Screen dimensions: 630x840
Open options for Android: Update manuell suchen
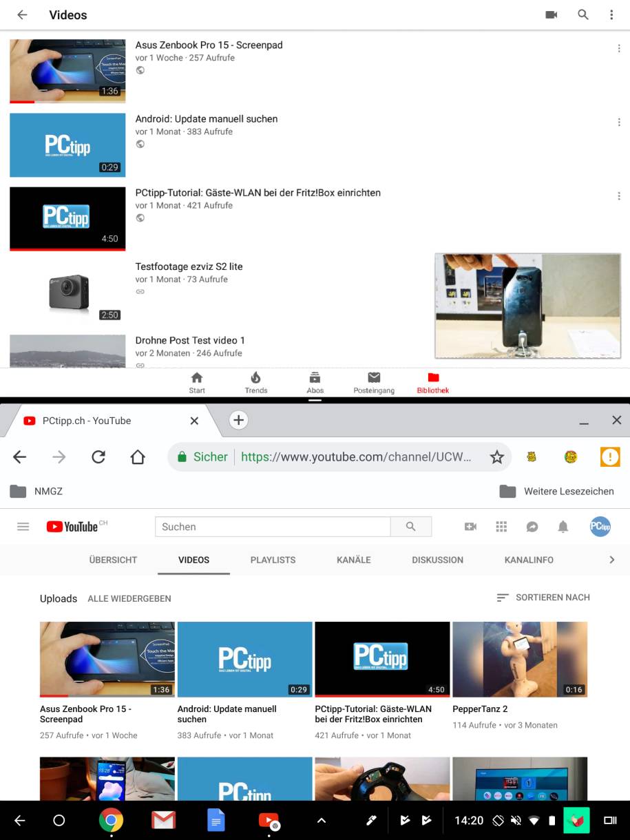tap(619, 122)
